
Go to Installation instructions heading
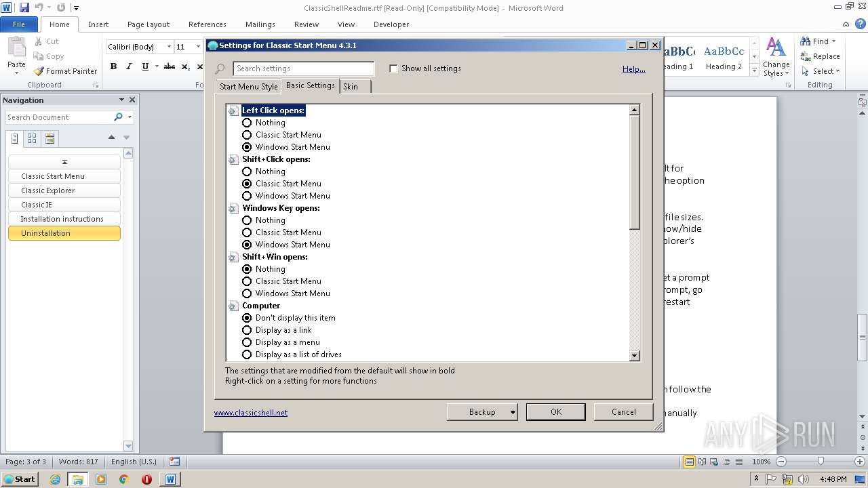64,219
